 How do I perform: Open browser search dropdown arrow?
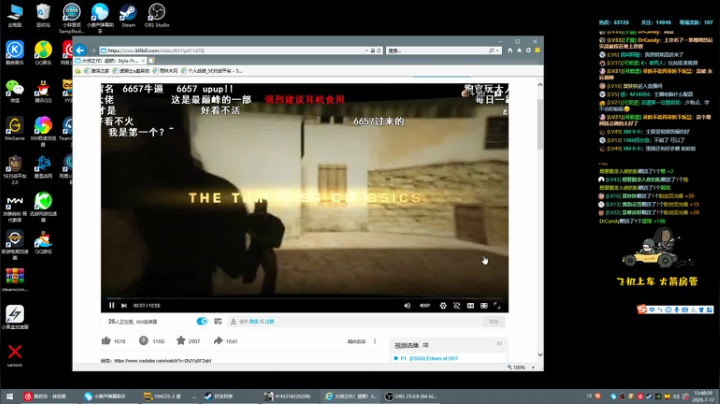pyautogui.click(x=497, y=50)
